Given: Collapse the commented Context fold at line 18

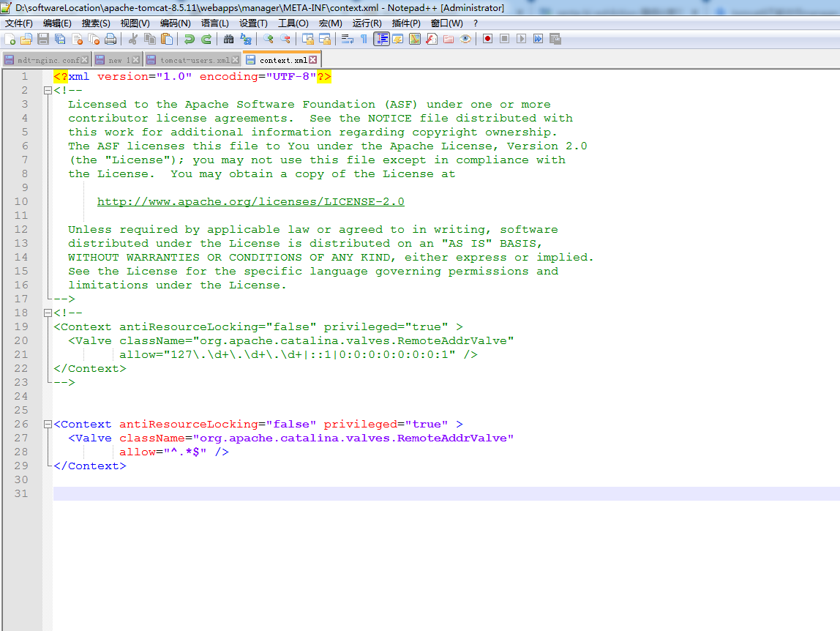Looking at the screenshot, I should [48, 313].
